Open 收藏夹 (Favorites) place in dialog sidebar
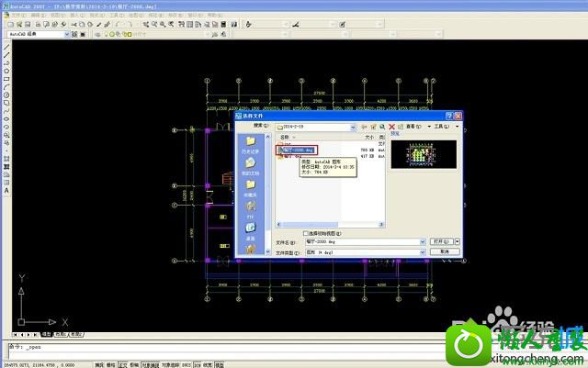Viewport: 588px width, 368px height. click(251, 188)
